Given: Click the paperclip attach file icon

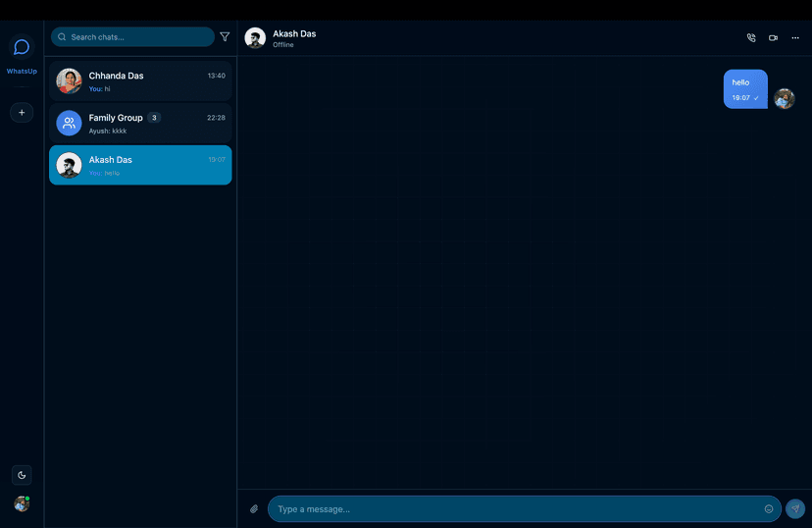Looking at the screenshot, I should coord(254,508).
